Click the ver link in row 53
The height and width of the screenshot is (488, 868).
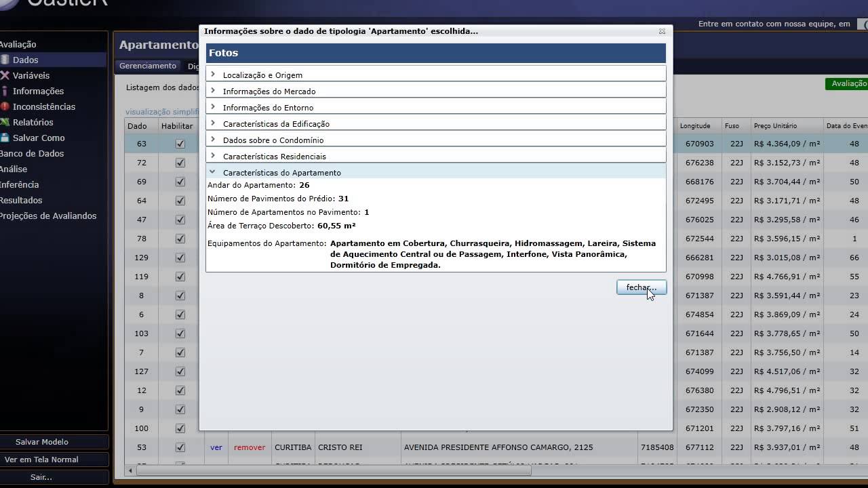(x=216, y=447)
